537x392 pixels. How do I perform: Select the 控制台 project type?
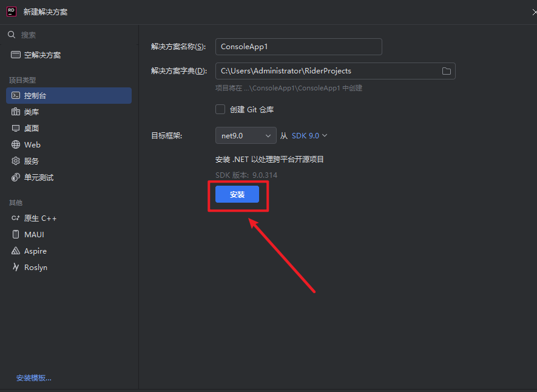click(x=69, y=95)
